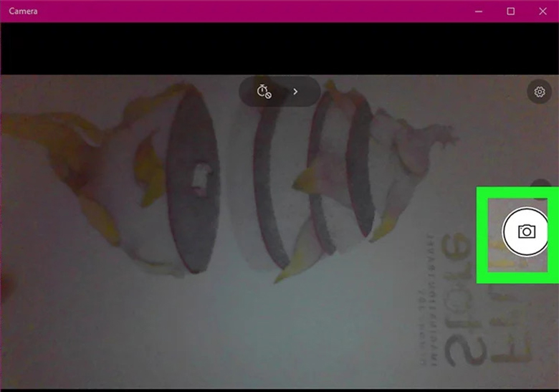
Task: Minimize the Camera window
Action: (478, 11)
